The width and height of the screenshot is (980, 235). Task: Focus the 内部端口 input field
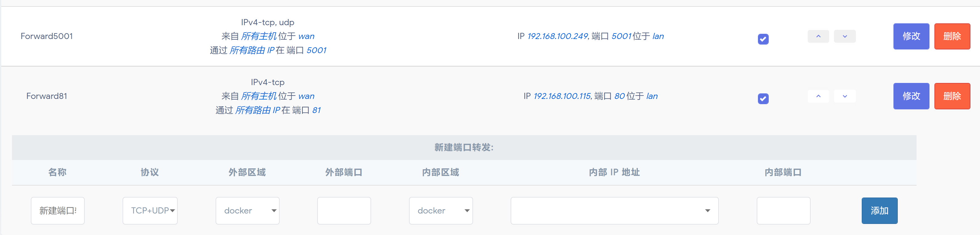point(783,211)
